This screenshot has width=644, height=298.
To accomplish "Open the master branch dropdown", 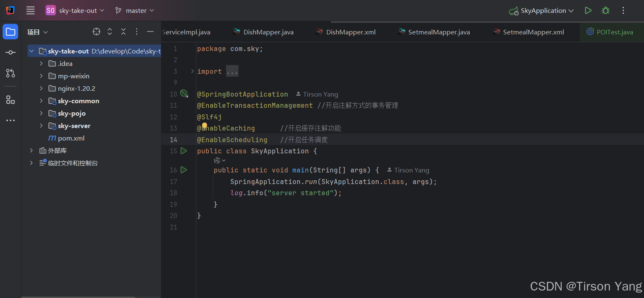I will [135, 10].
